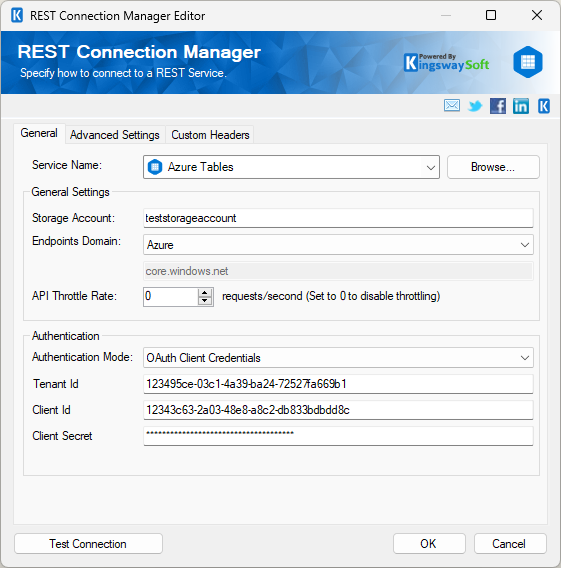Click the KingswaySoft K icon in social row
This screenshot has width=561, height=568.
[x=544, y=106]
